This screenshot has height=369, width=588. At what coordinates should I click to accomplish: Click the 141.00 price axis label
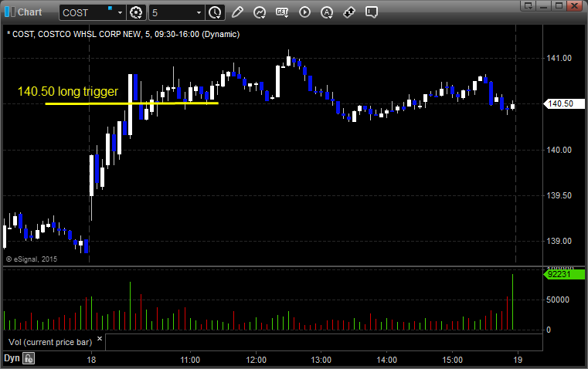559,58
